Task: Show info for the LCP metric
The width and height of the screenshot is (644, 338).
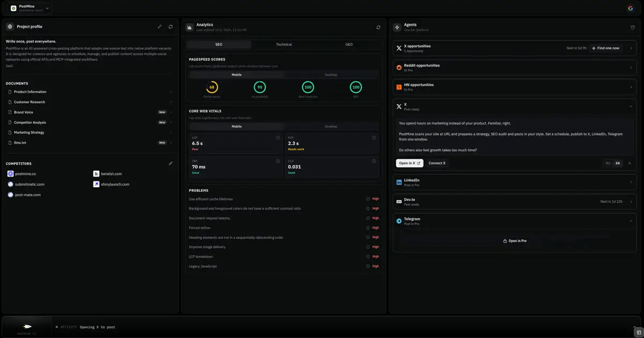Action: [278, 138]
